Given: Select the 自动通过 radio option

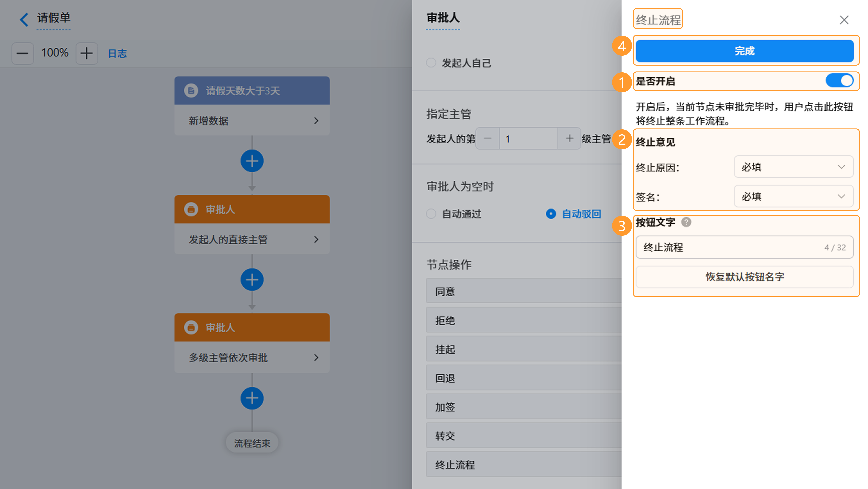Looking at the screenshot, I should 431,214.
